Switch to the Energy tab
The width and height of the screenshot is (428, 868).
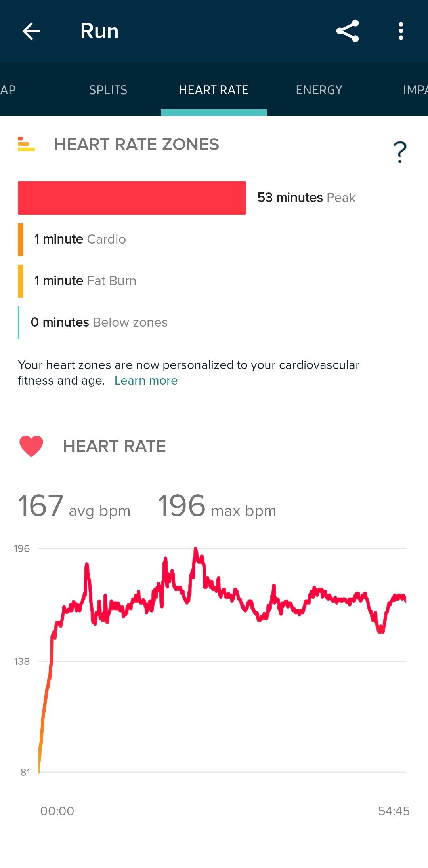coord(319,90)
